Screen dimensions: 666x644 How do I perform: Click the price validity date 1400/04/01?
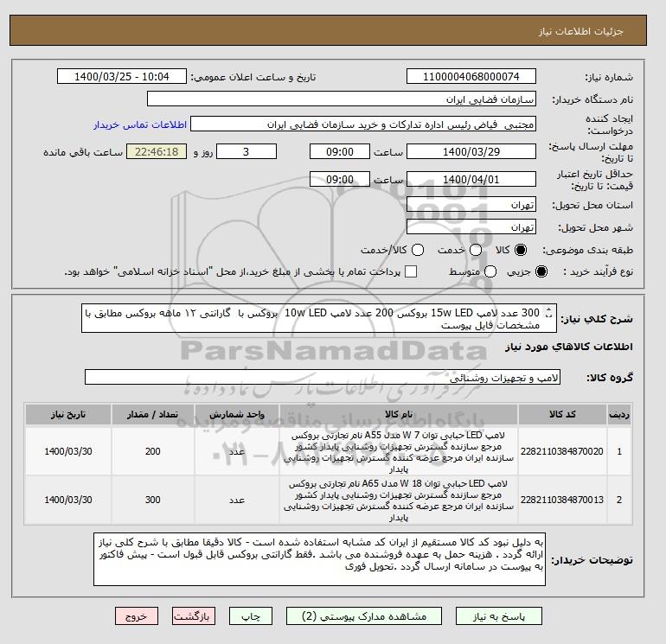click(471, 179)
